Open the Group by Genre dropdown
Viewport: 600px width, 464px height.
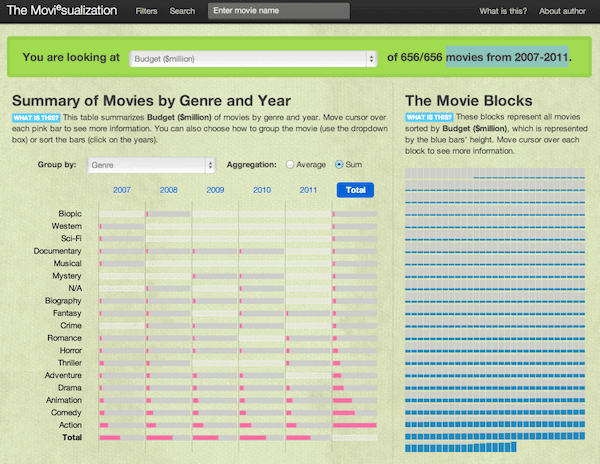tap(152, 165)
